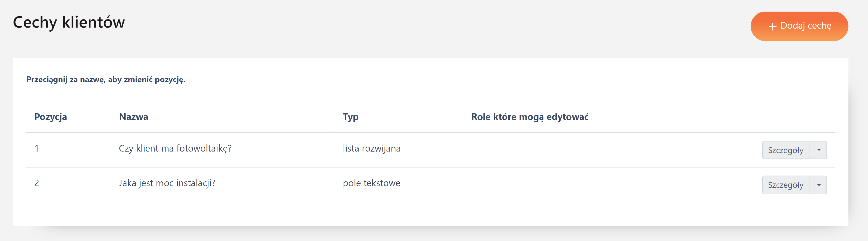Click the 'Cechy klientów' page heading
This screenshot has height=241, width=868.
[x=69, y=22]
